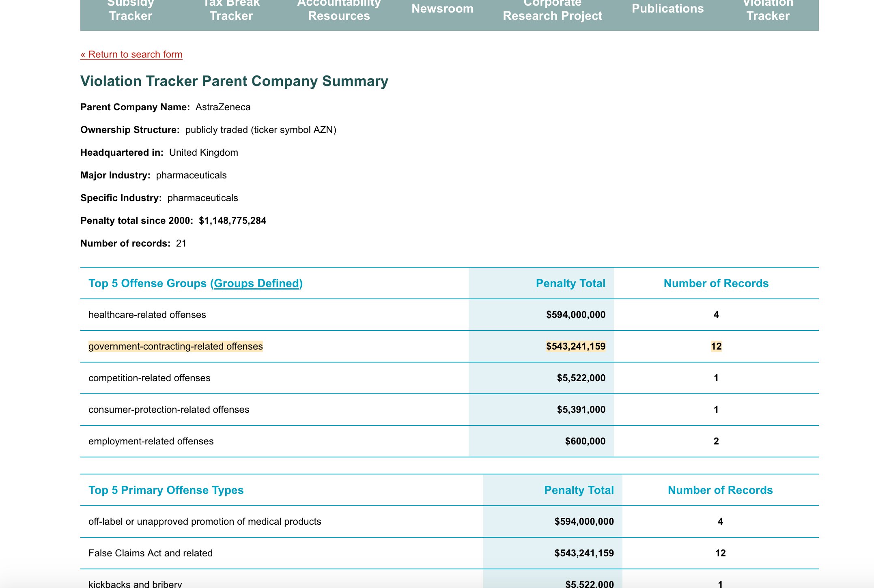Click record count 4 for healthcare-related offenses
Viewport: 874px width, 588px height.
click(x=716, y=315)
